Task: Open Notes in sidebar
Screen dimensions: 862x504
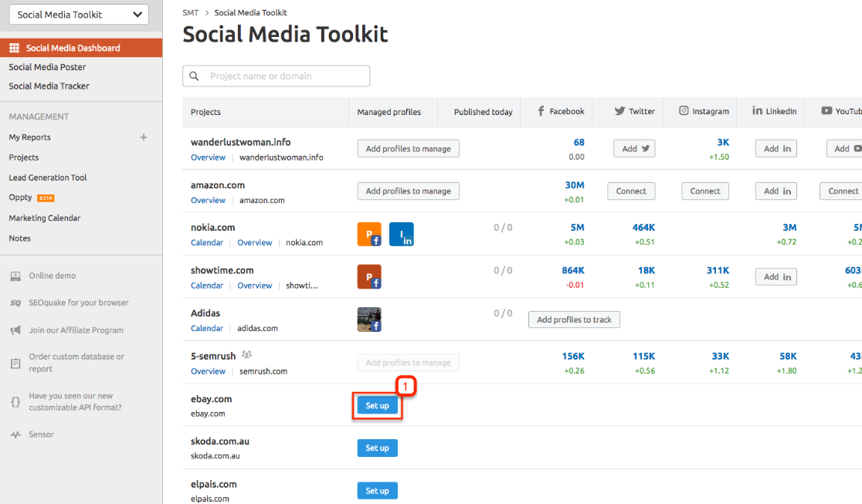Action: click(20, 238)
